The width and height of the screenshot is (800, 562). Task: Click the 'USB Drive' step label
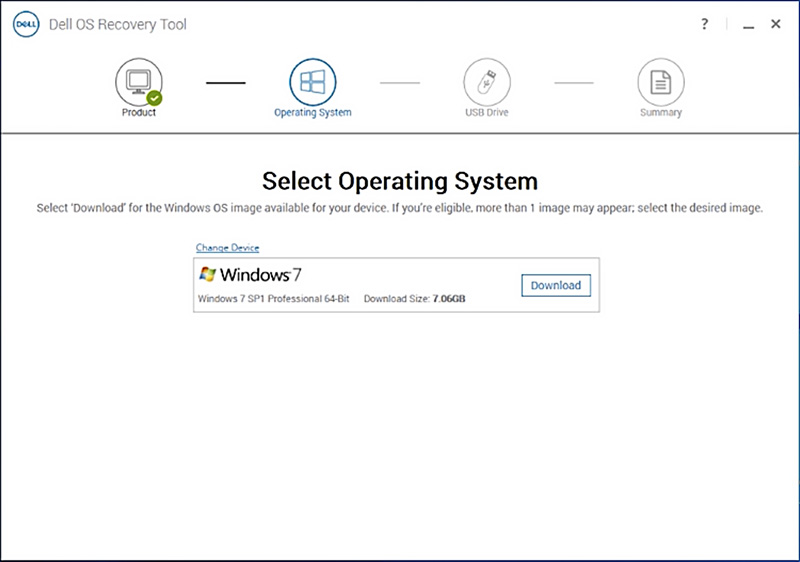[487, 112]
